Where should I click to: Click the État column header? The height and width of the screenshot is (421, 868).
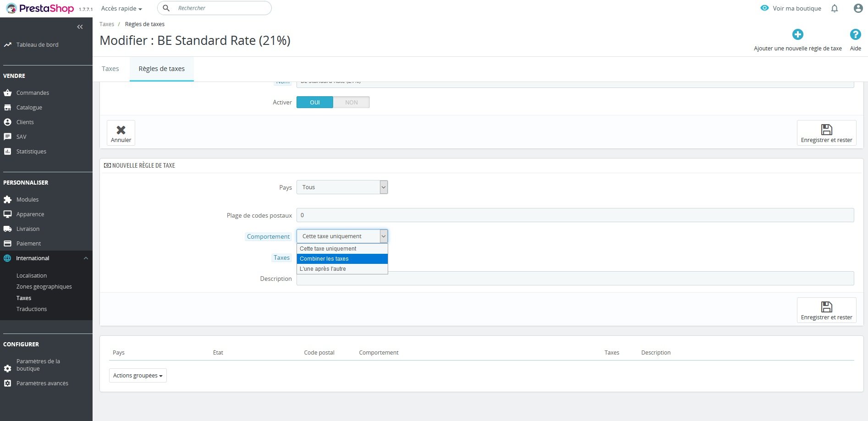point(218,352)
